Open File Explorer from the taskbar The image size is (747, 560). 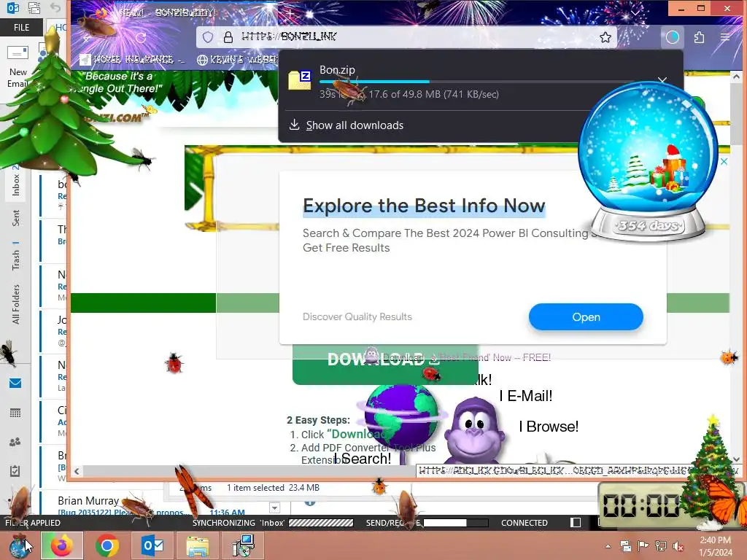[x=198, y=546]
